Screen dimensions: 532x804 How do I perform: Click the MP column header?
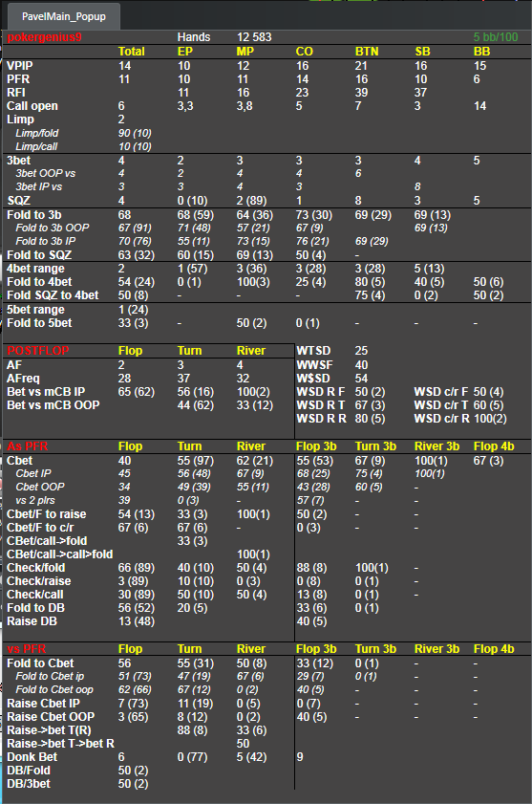245,52
